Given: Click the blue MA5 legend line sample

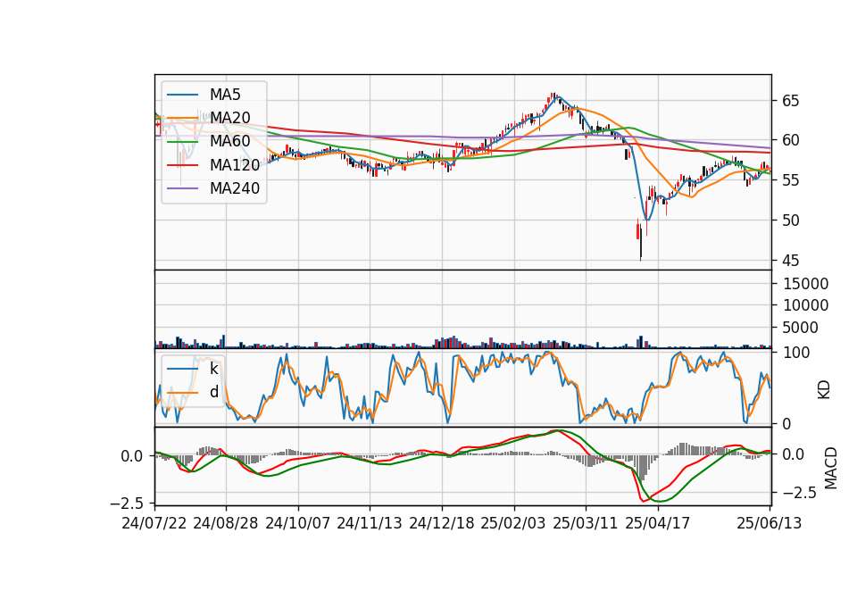Looking at the screenshot, I should [x=182, y=95].
